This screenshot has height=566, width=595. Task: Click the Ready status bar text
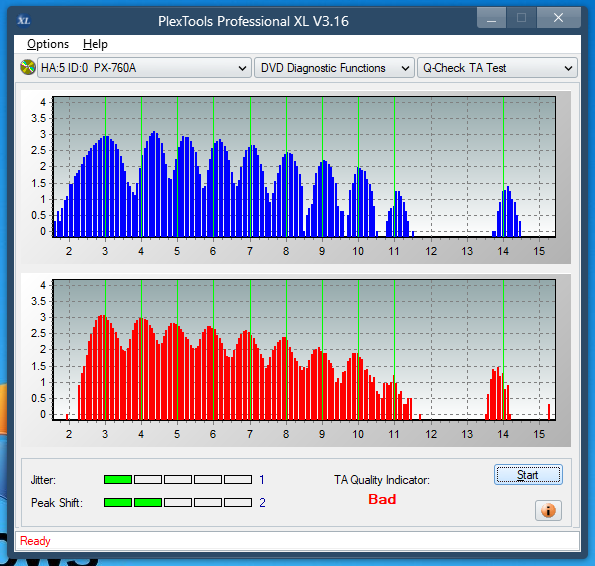tap(35, 541)
